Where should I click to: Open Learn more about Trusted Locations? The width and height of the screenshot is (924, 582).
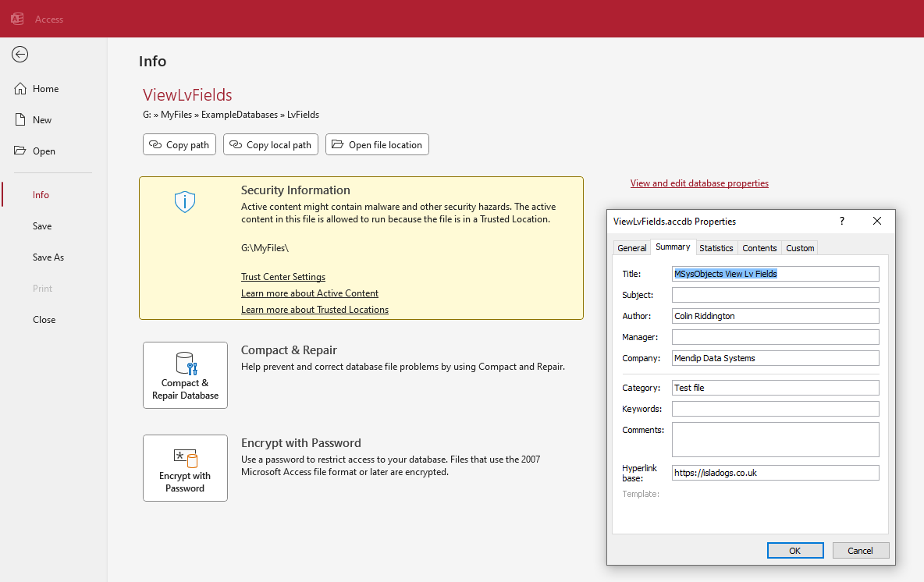(x=315, y=310)
